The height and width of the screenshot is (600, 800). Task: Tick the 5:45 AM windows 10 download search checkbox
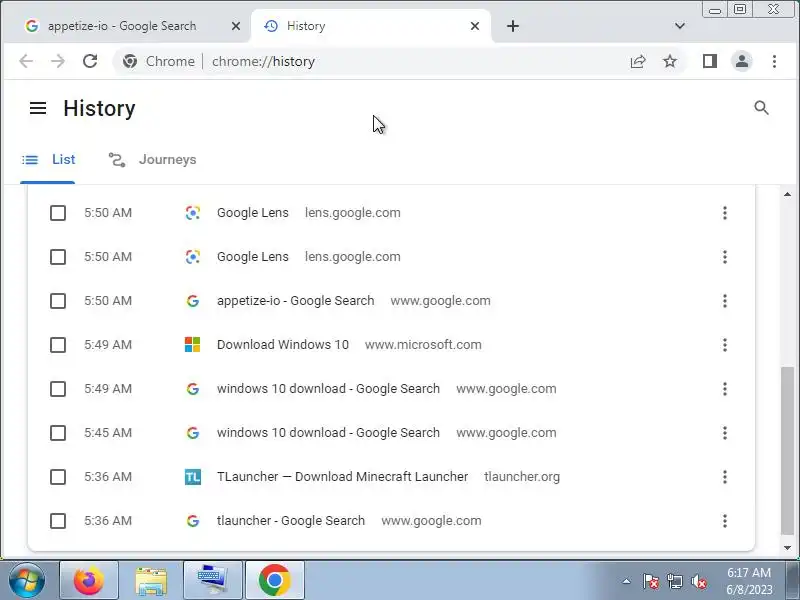pos(58,433)
